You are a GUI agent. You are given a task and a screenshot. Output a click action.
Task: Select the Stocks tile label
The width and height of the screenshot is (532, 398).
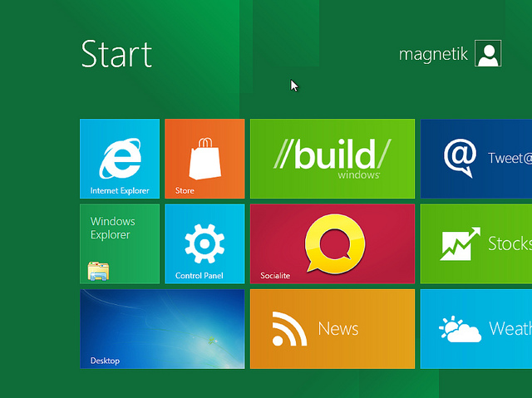point(510,243)
